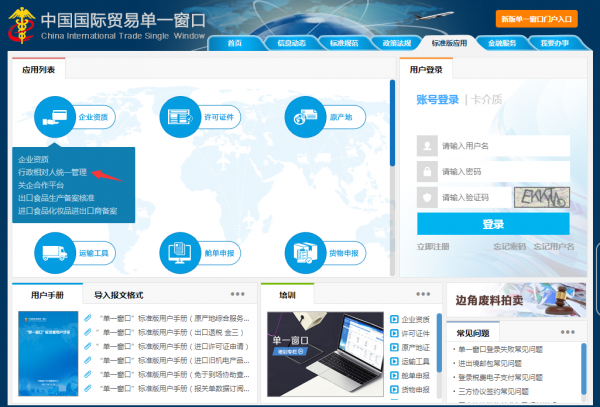Image resolution: width=600 pixels, height=407 pixels.
Task: Open the 运输工具 truck icon
Action: click(54, 253)
